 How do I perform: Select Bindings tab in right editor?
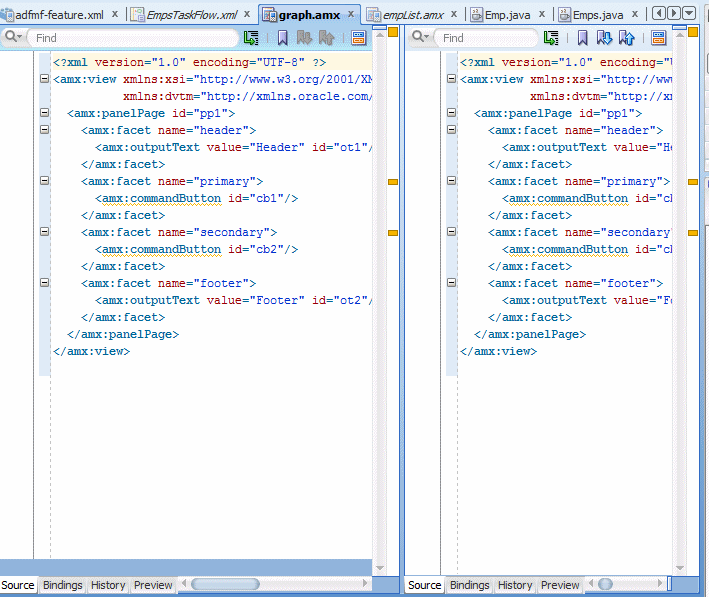tap(469, 585)
